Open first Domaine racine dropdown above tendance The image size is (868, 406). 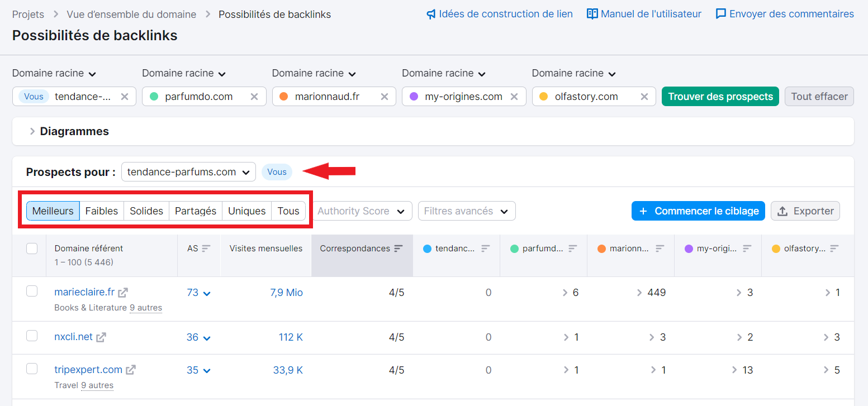[54, 73]
